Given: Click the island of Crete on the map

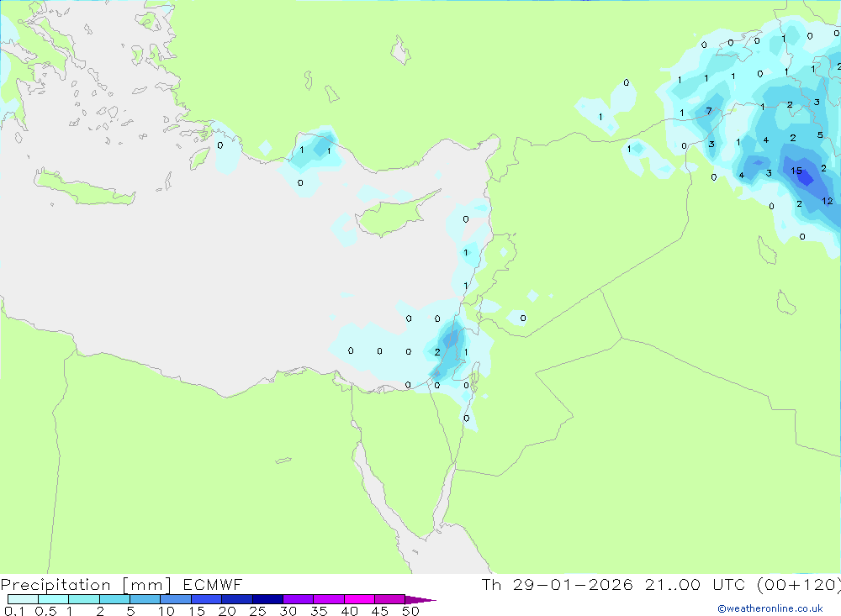Looking at the screenshot, I should click(86, 189).
